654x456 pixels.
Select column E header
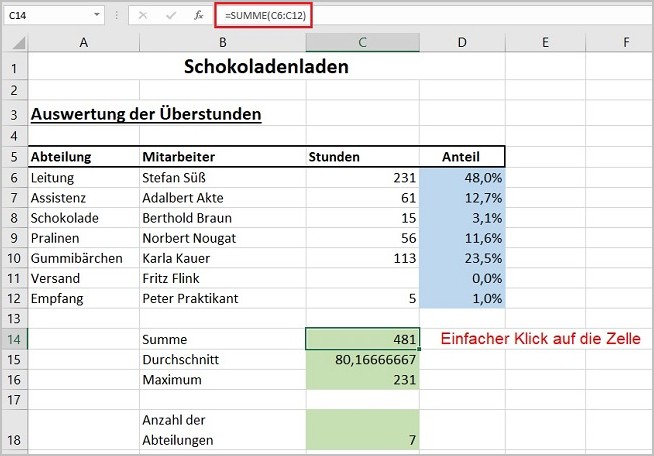coord(545,43)
